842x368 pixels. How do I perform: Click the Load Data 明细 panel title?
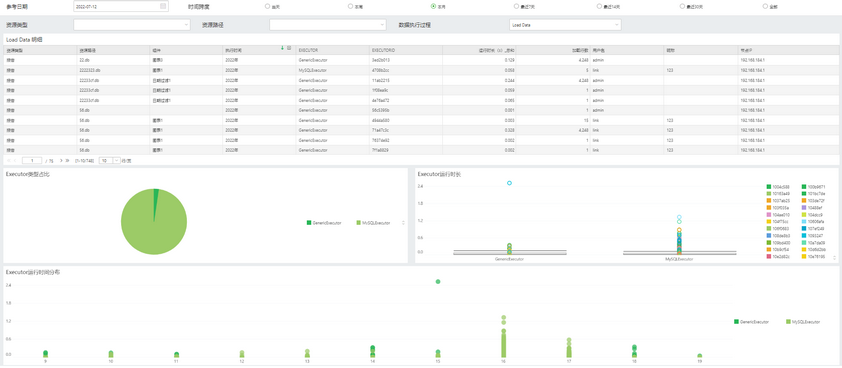coord(24,40)
